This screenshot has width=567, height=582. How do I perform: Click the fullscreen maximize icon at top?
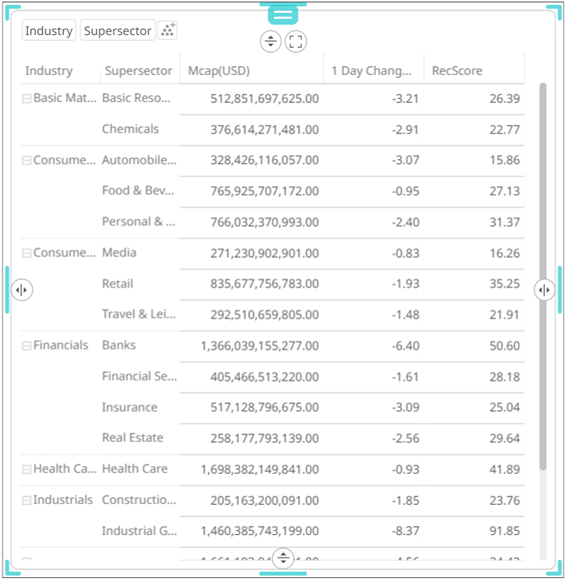coord(296,41)
